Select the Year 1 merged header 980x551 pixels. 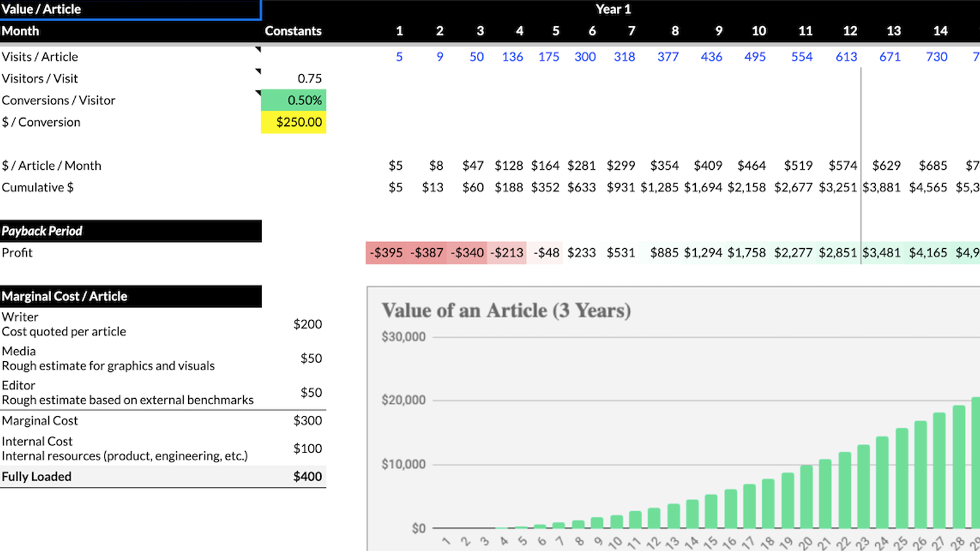(613, 9)
